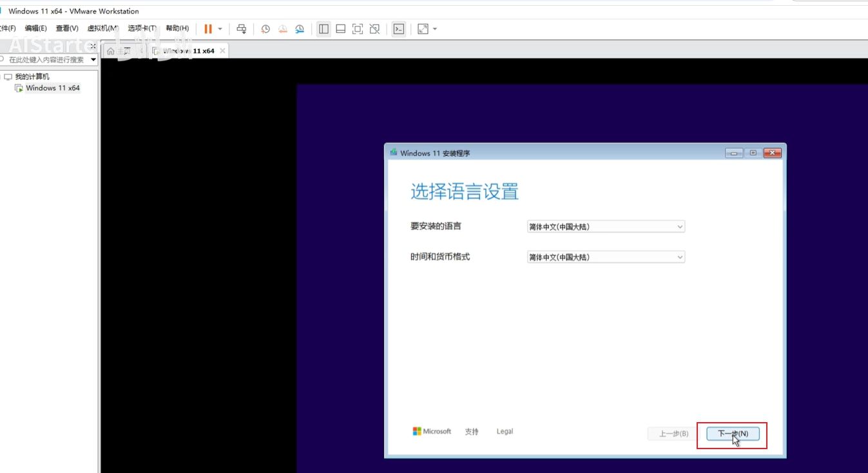Switch to the 主页 home tab

119,51
